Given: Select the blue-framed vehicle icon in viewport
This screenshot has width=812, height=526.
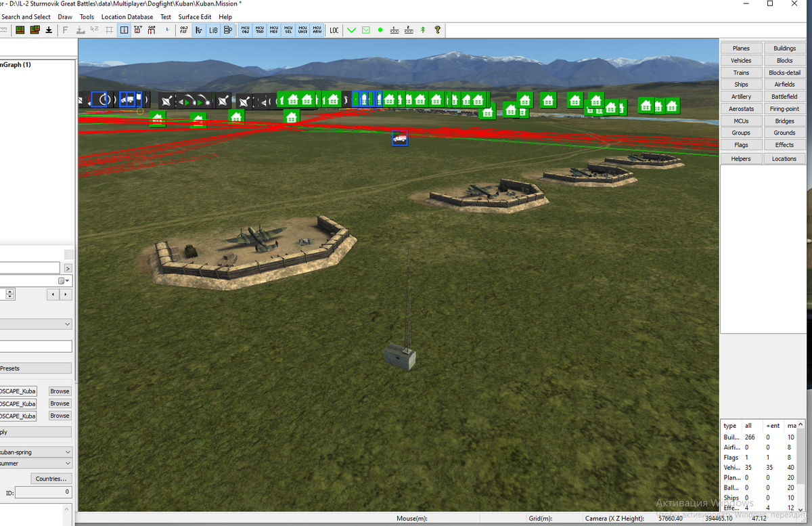Looking at the screenshot, I should (400, 138).
